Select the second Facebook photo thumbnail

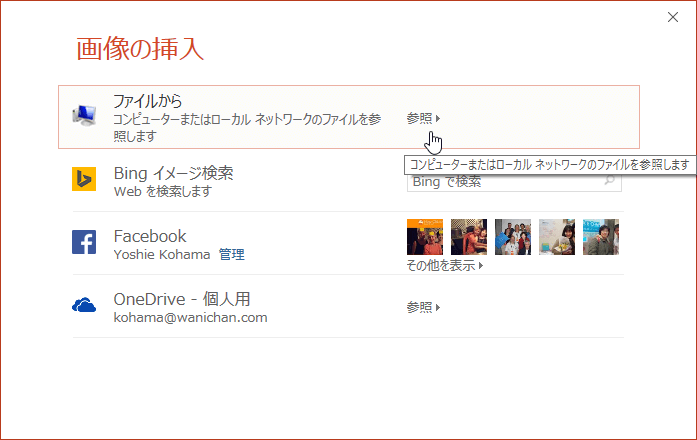coord(469,237)
